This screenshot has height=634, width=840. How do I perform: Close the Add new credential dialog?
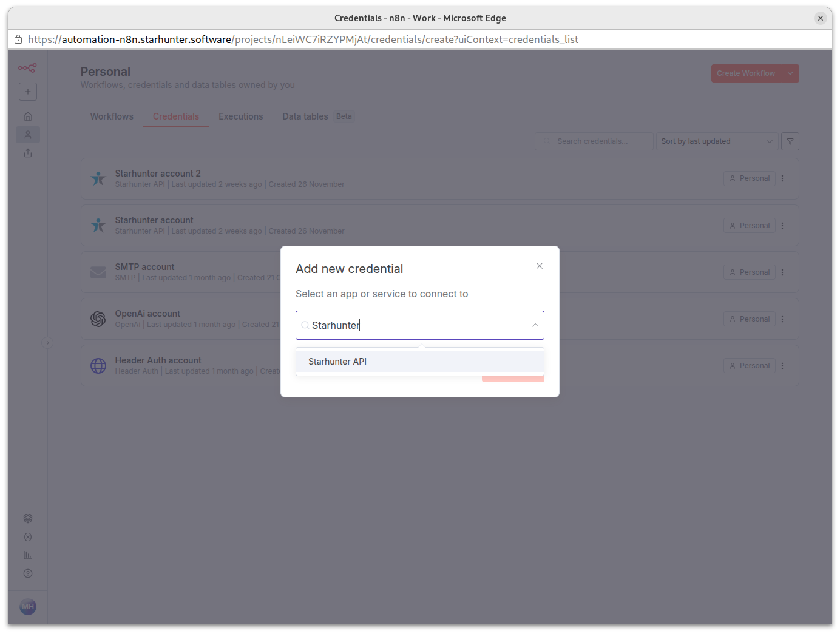click(x=540, y=266)
